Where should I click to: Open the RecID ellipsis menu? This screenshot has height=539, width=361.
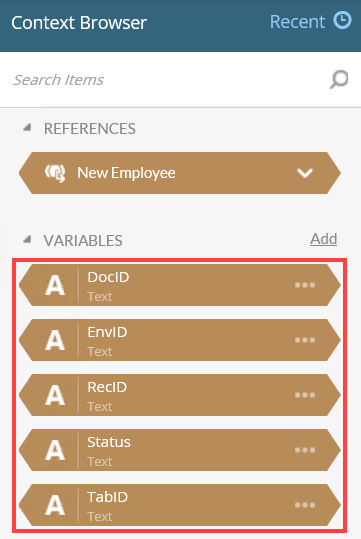click(305, 395)
